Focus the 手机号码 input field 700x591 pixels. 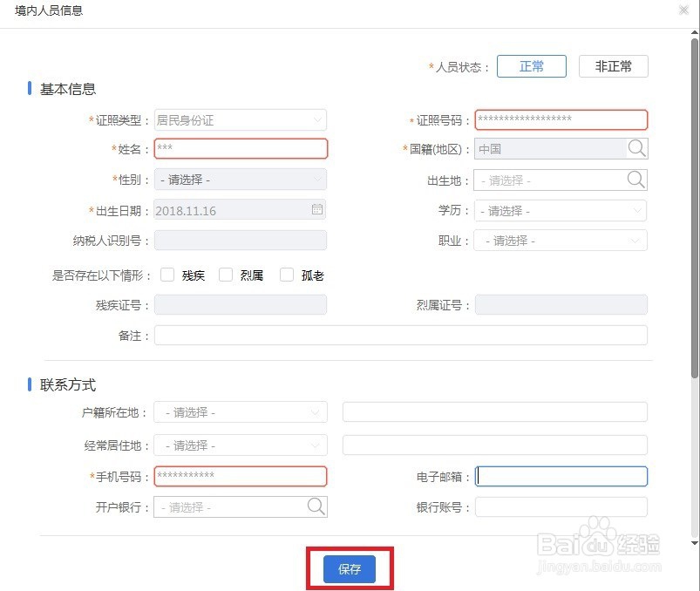[241, 476]
